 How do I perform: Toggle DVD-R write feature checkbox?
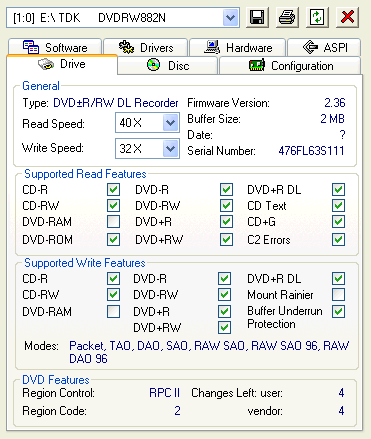(x=224, y=279)
